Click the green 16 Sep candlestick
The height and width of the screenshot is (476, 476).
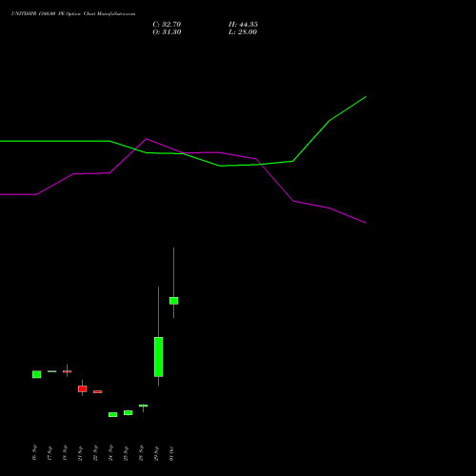(x=37, y=374)
